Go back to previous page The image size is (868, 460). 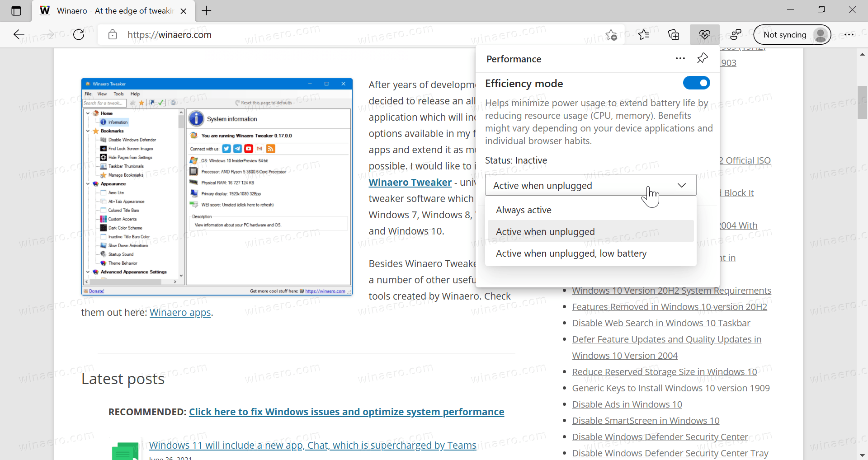[19, 35]
